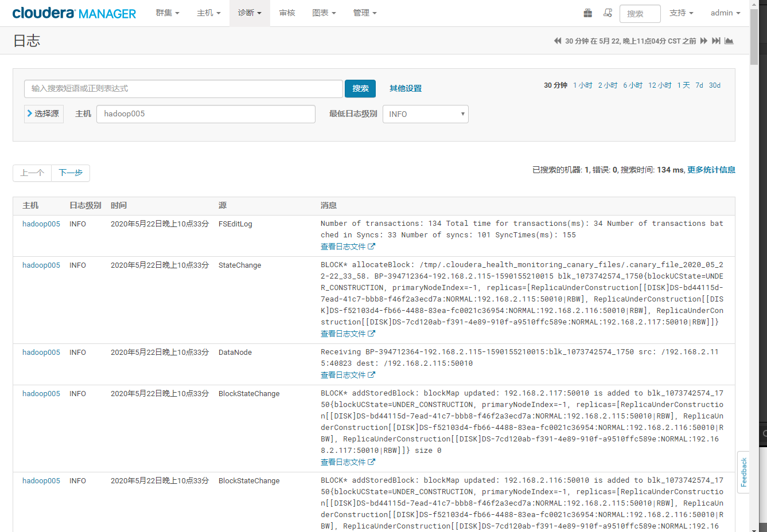Screen dimensions: 767x532
Task: Select the 12 小时 time range
Action: click(660, 85)
